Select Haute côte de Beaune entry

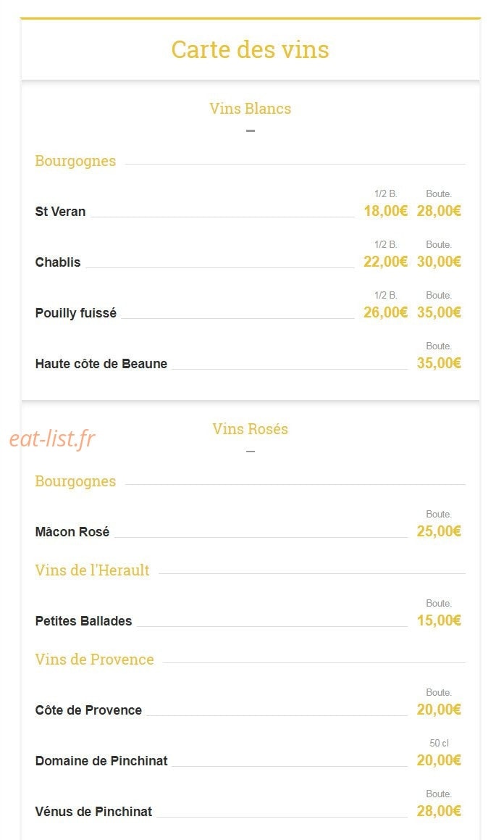[101, 364]
